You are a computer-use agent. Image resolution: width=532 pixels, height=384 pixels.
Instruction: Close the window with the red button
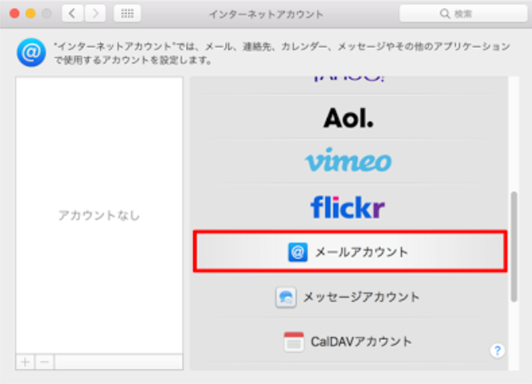coord(15,14)
